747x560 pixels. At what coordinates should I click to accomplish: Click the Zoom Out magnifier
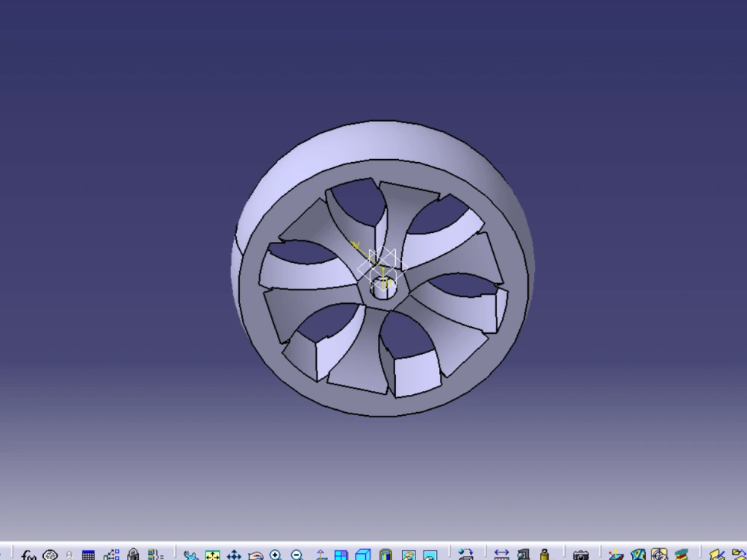pos(297,556)
